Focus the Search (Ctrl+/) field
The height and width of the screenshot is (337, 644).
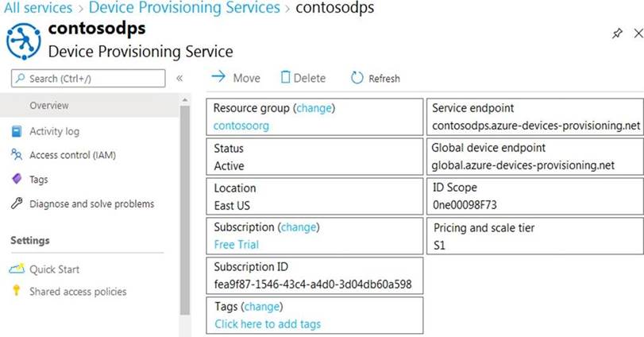[89, 78]
